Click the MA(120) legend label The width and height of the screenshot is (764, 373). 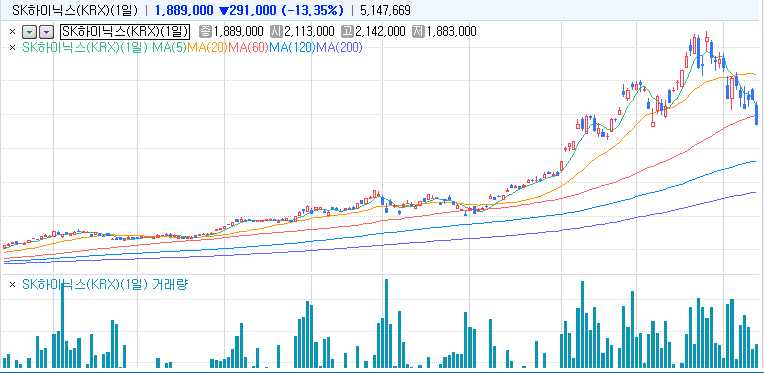(x=292, y=47)
